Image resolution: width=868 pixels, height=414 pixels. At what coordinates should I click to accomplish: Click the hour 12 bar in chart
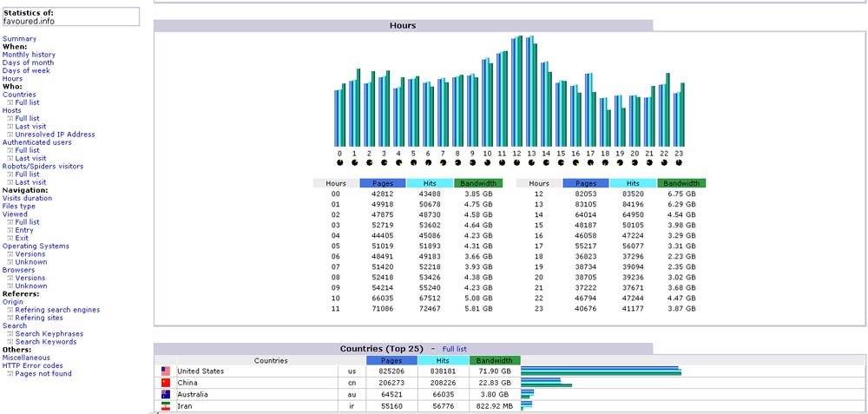(516, 91)
